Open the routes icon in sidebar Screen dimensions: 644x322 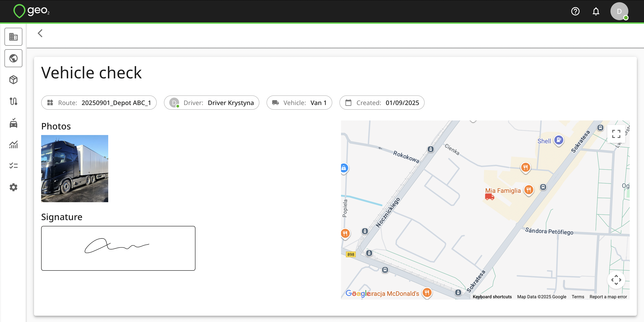(x=13, y=101)
